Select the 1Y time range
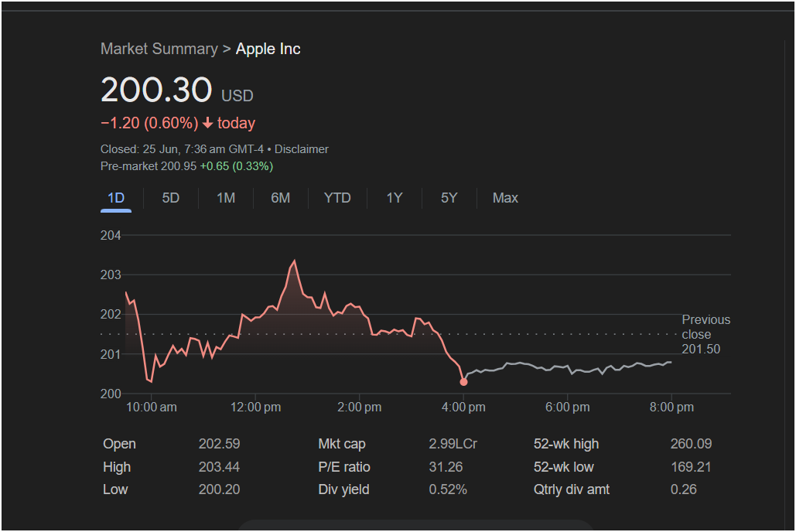 click(395, 198)
